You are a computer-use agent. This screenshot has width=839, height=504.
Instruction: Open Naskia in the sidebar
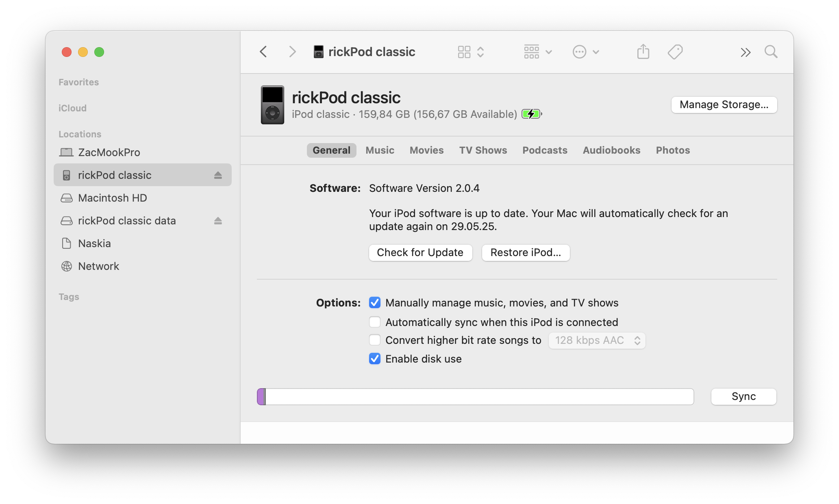click(143, 243)
